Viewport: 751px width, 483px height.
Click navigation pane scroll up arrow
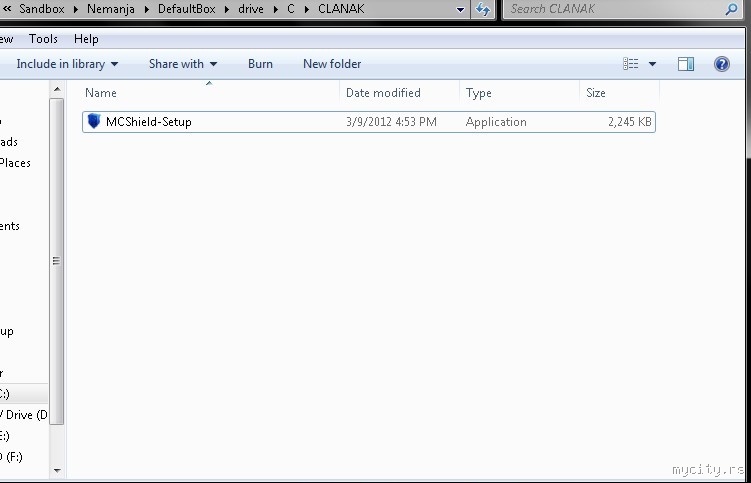[x=57, y=89]
